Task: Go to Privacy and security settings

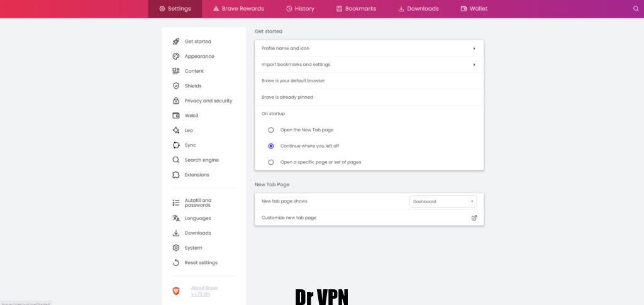Action: pos(208,101)
